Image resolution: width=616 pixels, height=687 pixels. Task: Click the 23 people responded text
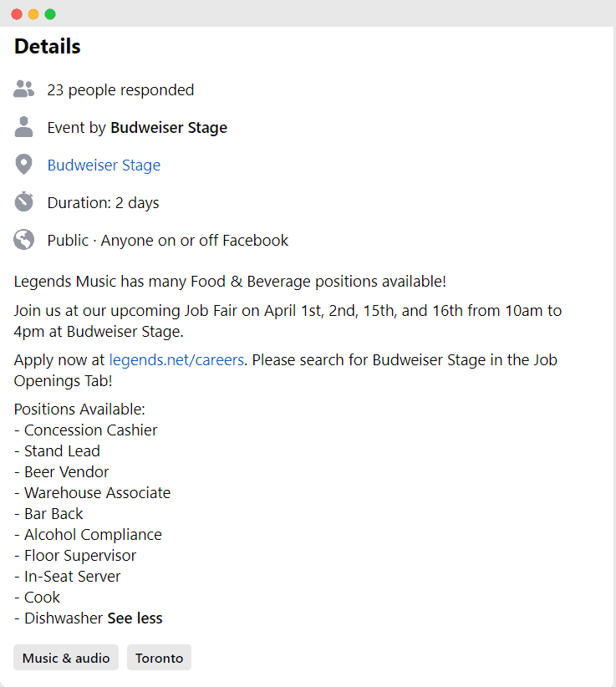tap(120, 89)
